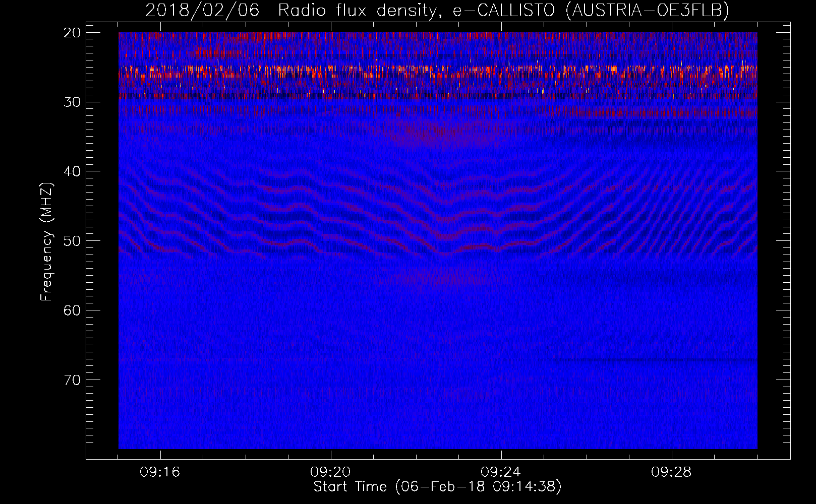Click the 70 frequency tick label
816x504 pixels.
point(72,380)
